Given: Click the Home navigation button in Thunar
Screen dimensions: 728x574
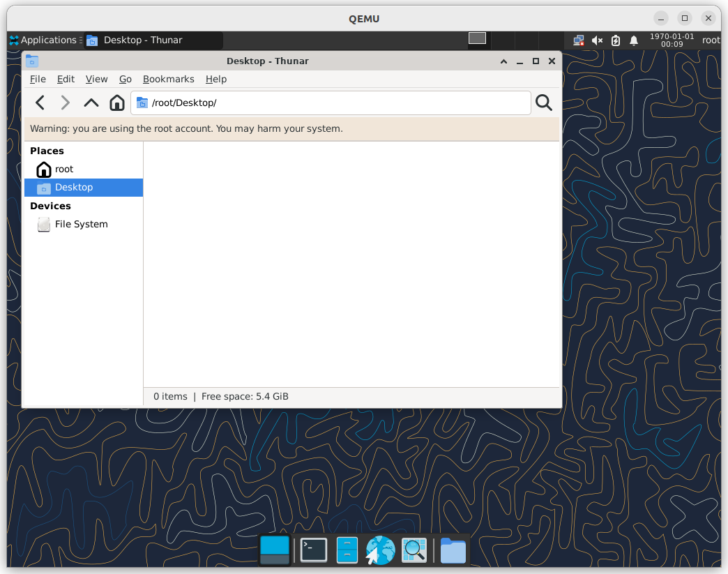Looking at the screenshot, I should coord(116,103).
